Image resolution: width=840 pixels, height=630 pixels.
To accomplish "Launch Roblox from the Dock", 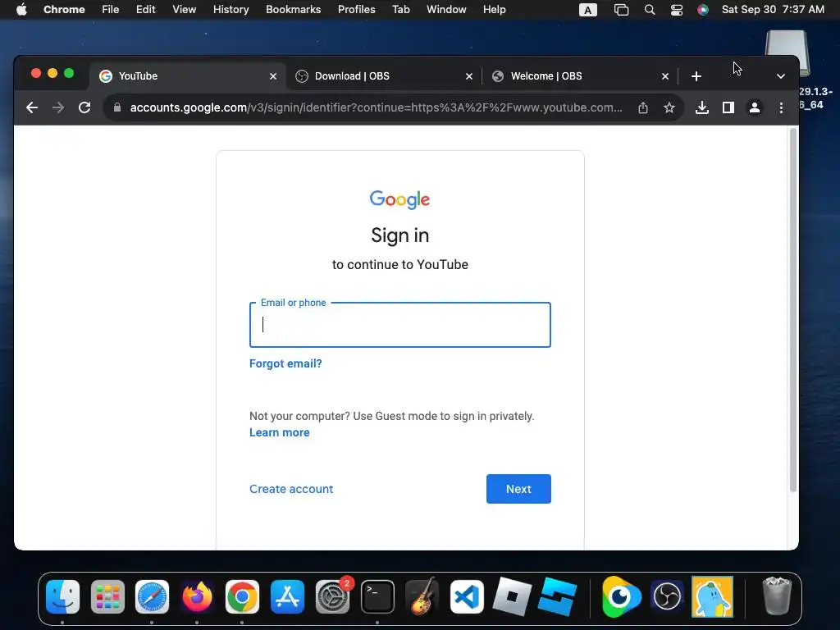I will pos(512,596).
